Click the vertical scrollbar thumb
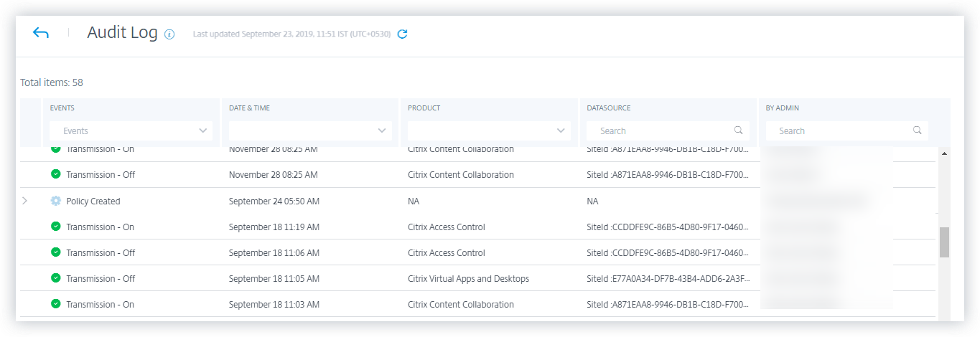 (x=944, y=242)
